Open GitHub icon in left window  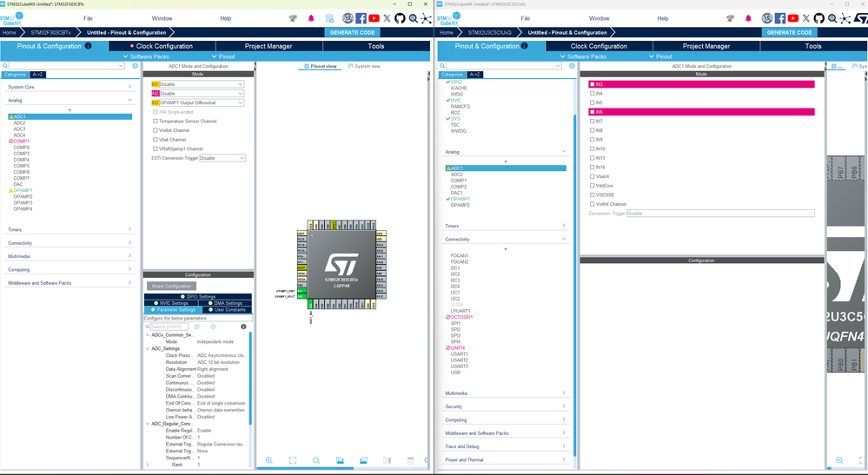point(400,18)
